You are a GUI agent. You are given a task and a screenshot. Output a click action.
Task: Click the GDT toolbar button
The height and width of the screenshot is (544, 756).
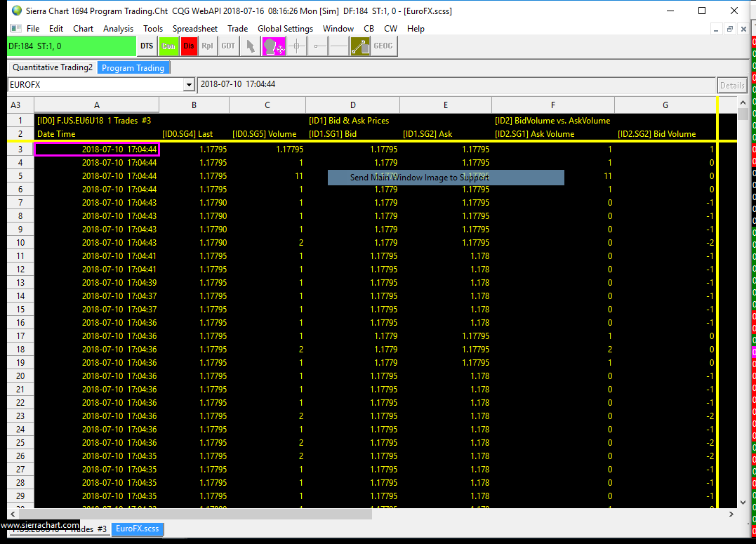pyautogui.click(x=229, y=46)
